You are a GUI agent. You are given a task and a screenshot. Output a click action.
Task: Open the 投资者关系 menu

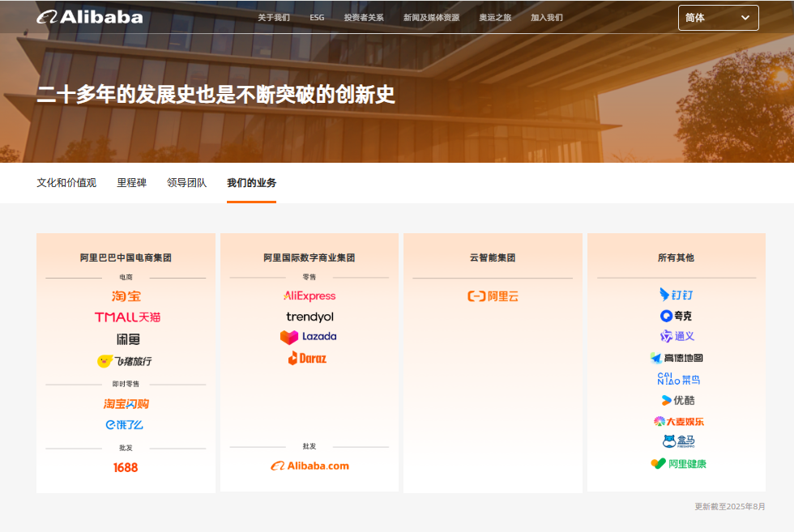(364, 18)
